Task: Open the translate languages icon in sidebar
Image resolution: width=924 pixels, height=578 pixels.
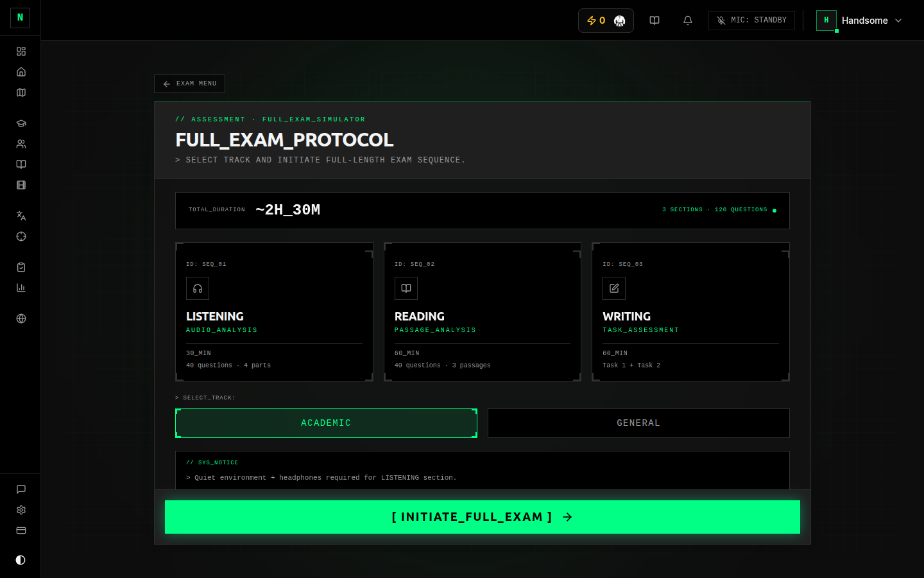Action: click(21, 216)
